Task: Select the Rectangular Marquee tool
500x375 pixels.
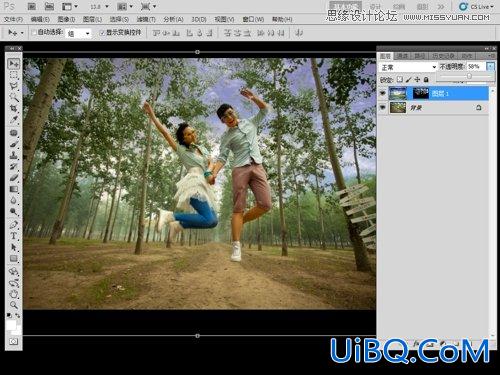Action: point(13,75)
